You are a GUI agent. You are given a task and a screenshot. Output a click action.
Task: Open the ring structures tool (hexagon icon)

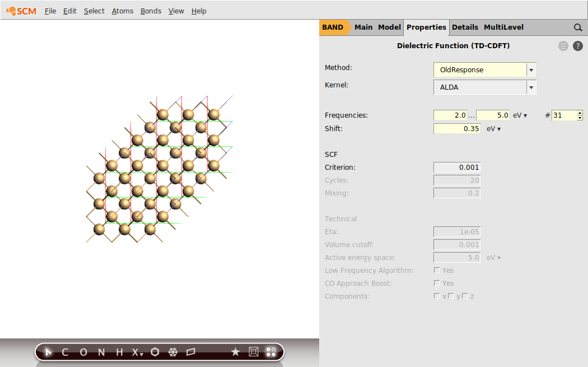pos(155,352)
